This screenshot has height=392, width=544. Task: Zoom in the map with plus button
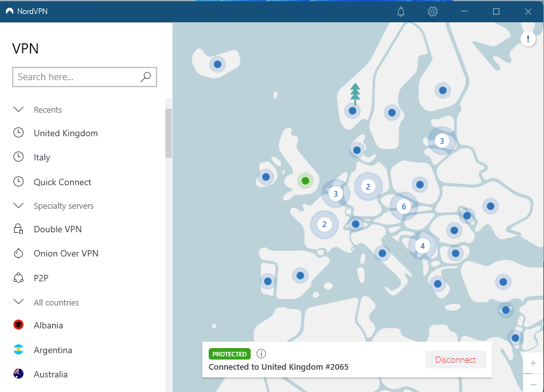(x=533, y=363)
